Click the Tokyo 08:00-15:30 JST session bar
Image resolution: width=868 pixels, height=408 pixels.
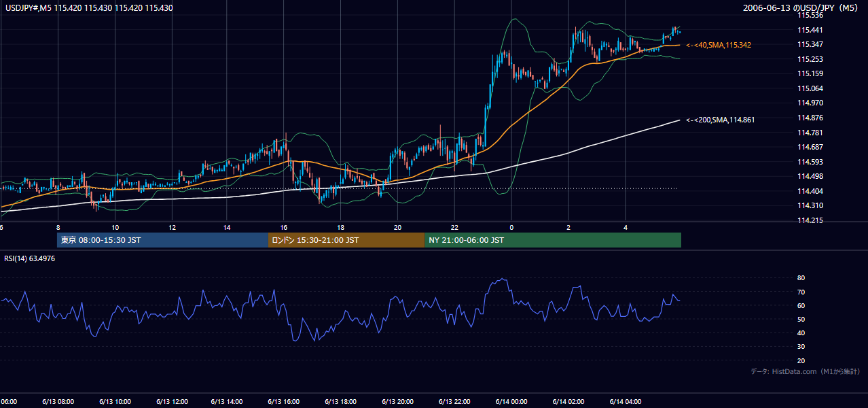click(x=163, y=240)
